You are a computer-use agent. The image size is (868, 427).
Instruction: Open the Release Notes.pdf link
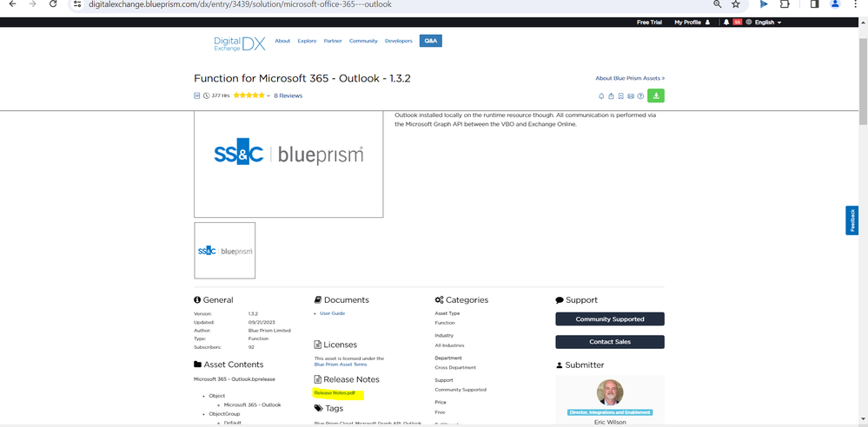(x=335, y=393)
